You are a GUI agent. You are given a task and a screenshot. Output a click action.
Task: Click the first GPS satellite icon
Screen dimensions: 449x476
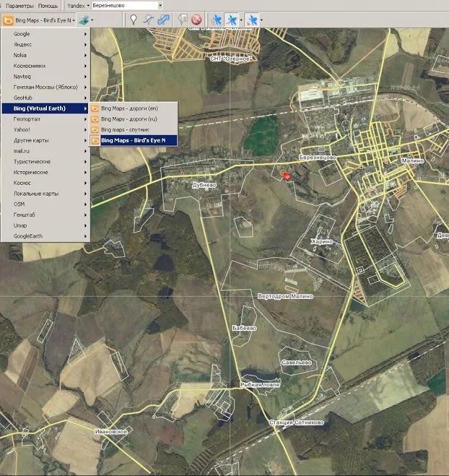click(217, 20)
